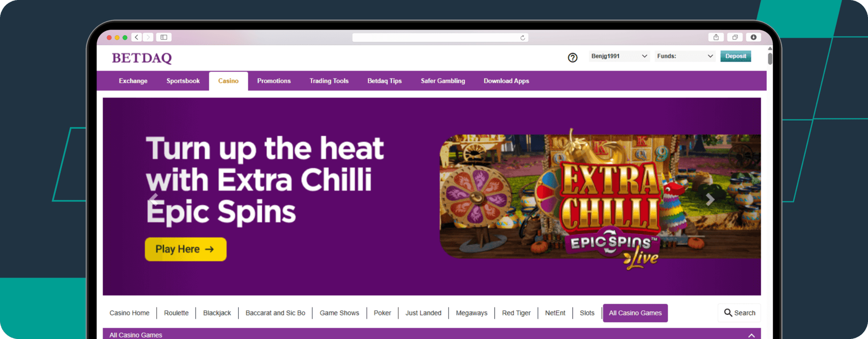
Task: Click the Search magnifier button
Action: click(x=739, y=313)
